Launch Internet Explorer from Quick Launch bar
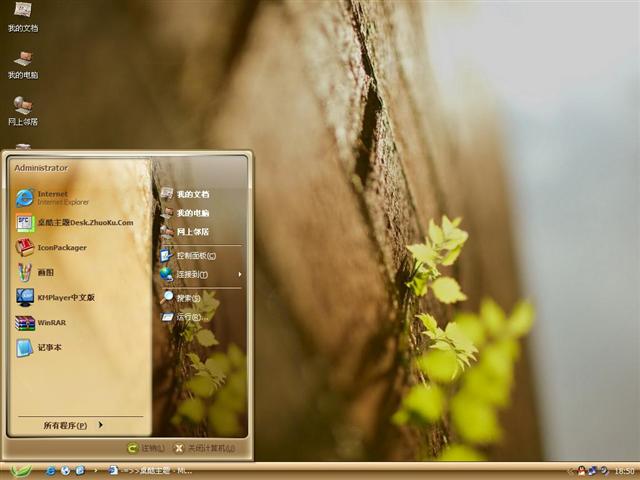 click(51, 471)
